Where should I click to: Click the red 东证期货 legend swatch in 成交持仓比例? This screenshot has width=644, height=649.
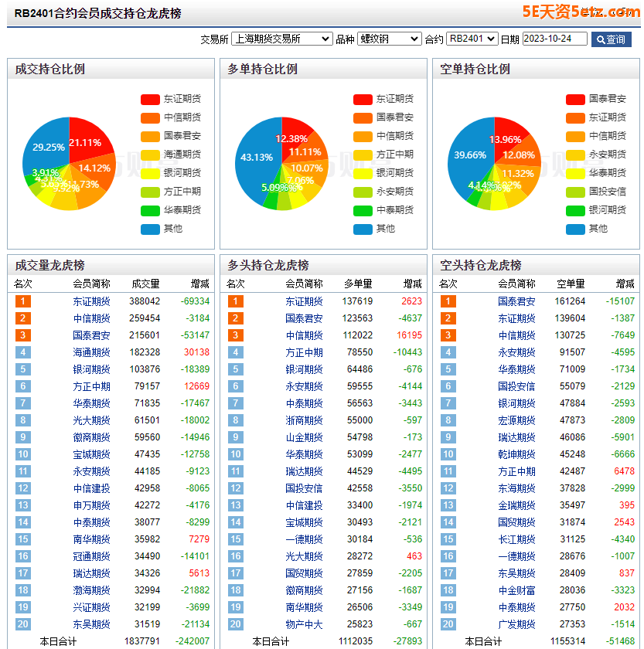[150, 99]
